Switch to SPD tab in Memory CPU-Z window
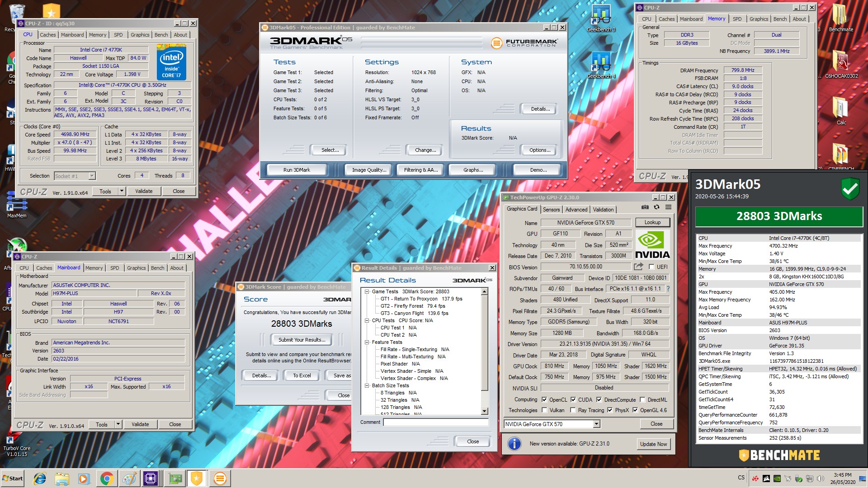 tap(737, 19)
